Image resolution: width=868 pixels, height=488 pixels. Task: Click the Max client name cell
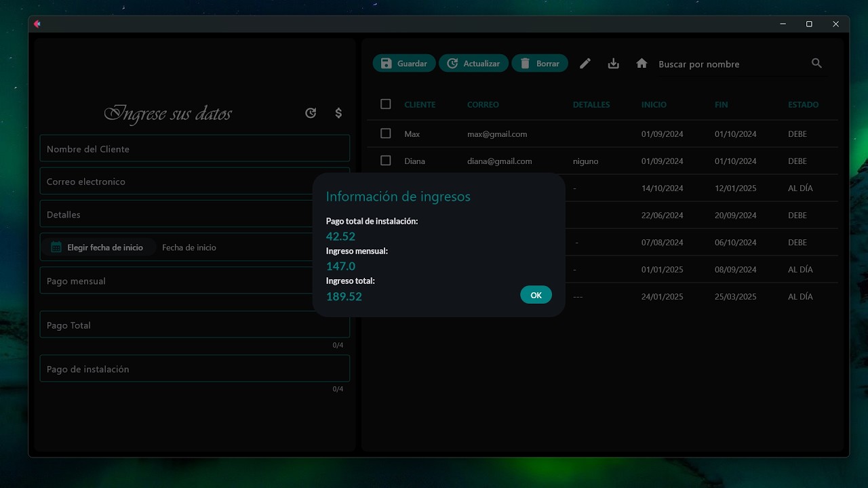point(412,134)
